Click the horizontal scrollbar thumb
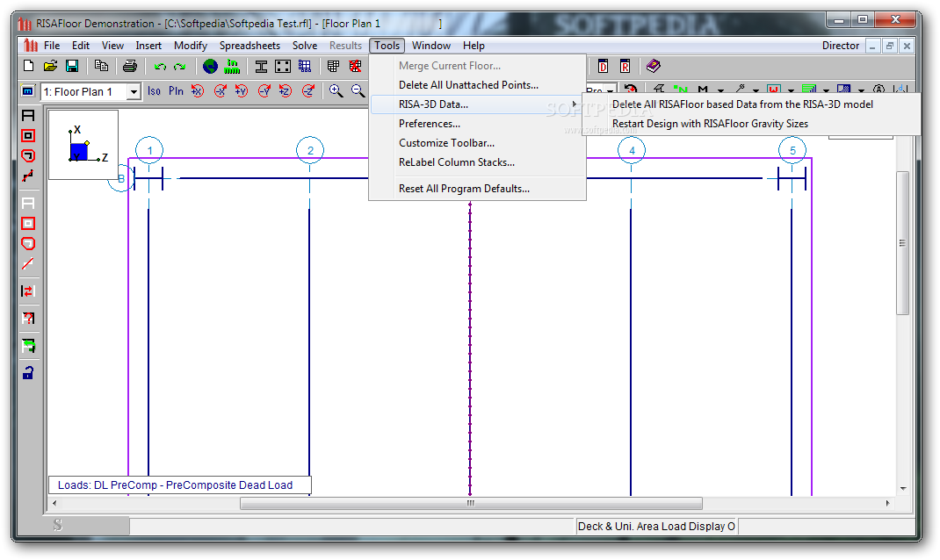This screenshot has width=940, height=560. click(x=471, y=503)
